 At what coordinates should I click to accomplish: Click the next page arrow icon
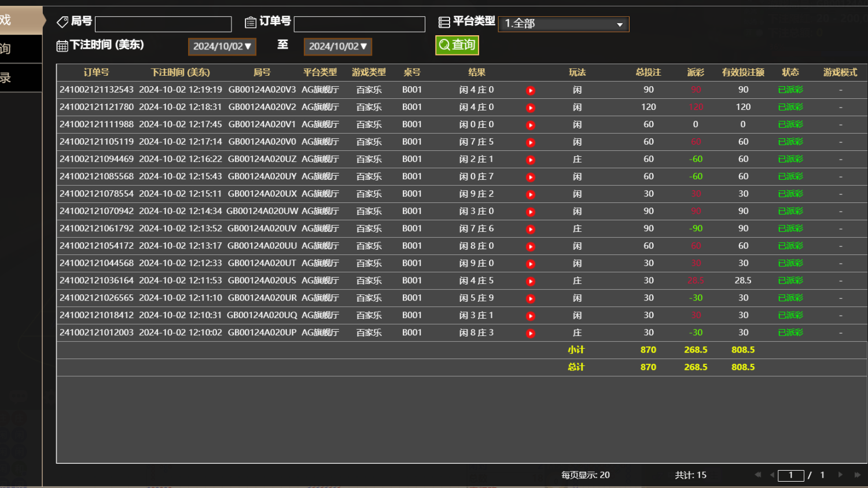coord(841,475)
